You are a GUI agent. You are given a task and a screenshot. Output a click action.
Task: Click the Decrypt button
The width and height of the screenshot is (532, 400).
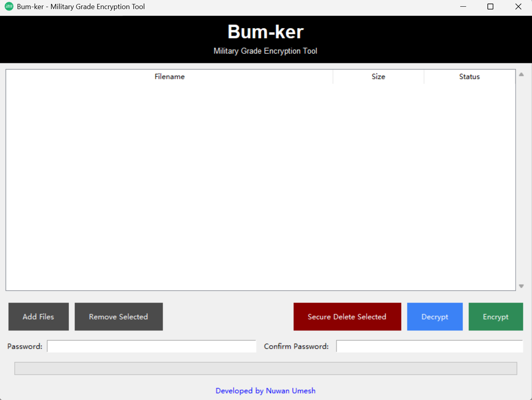tap(435, 316)
